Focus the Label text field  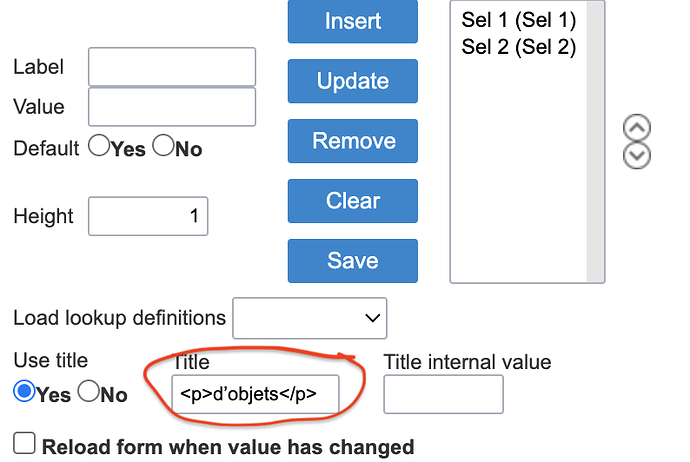(x=172, y=67)
